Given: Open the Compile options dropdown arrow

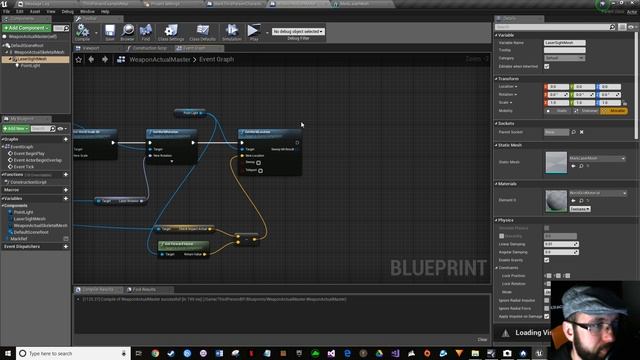Looking at the screenshot, I should pos(96,33).
